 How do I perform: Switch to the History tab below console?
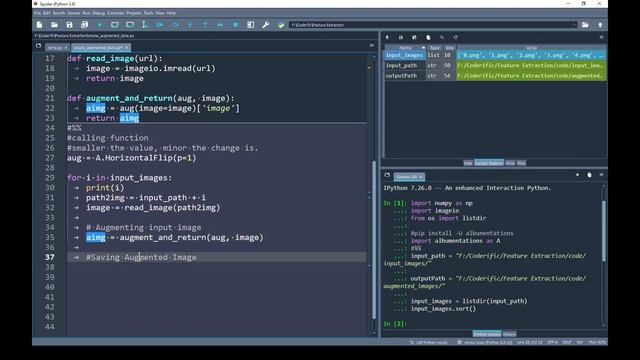509,334
